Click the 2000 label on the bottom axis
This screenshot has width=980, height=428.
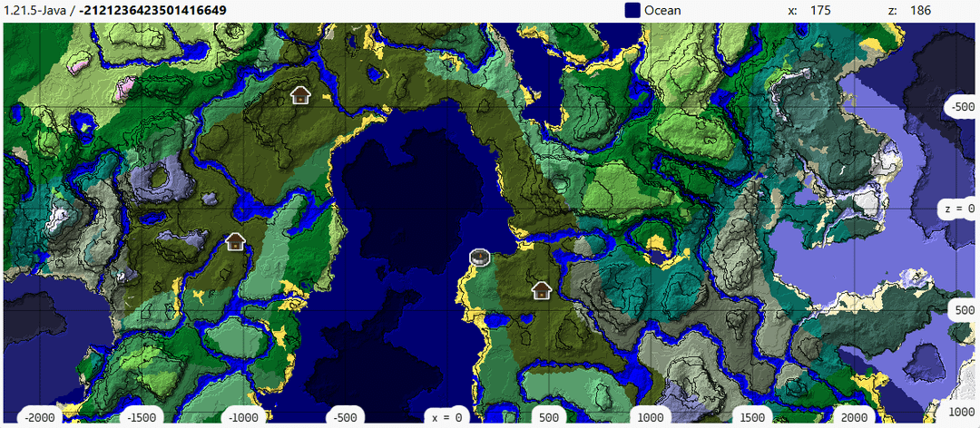[x=853, y=417]
